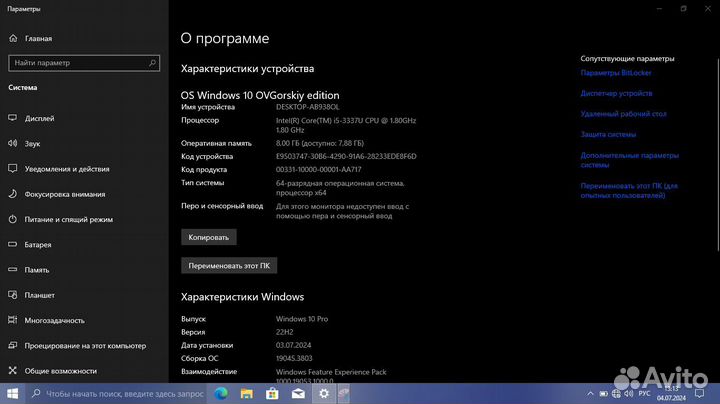
Task: Click the Батарея battery icon in sidebar
Action: click(x=13, y=244)
